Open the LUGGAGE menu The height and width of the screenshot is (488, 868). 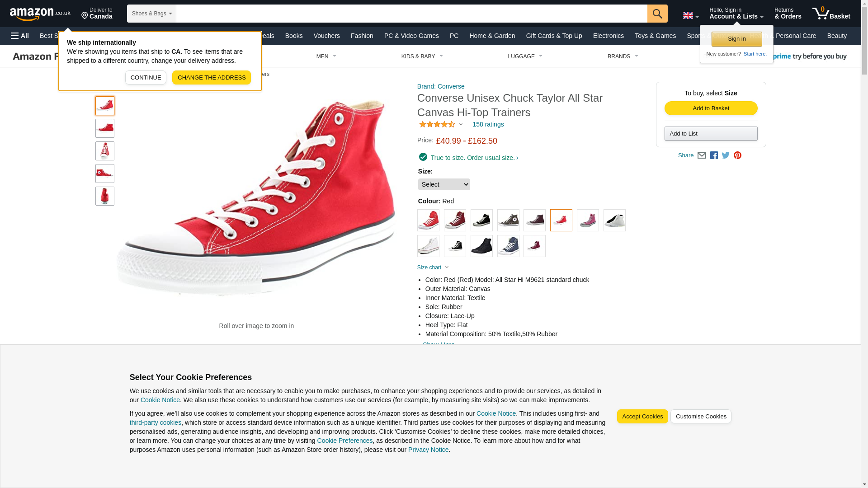525,56
